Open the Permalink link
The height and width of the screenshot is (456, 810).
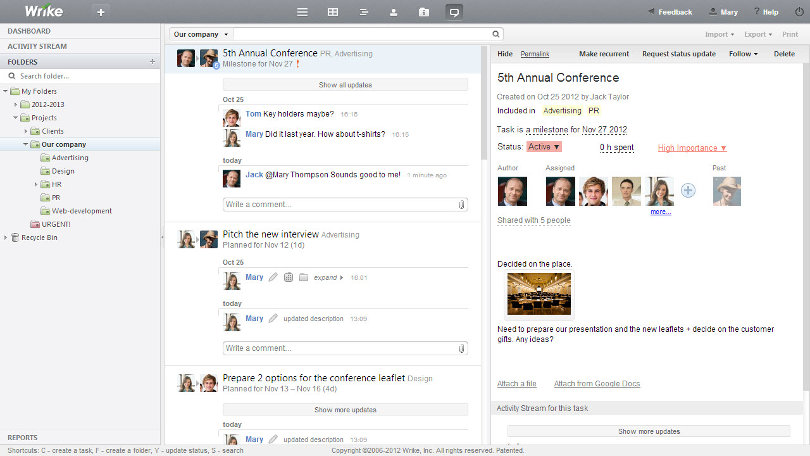click(535, 54)
